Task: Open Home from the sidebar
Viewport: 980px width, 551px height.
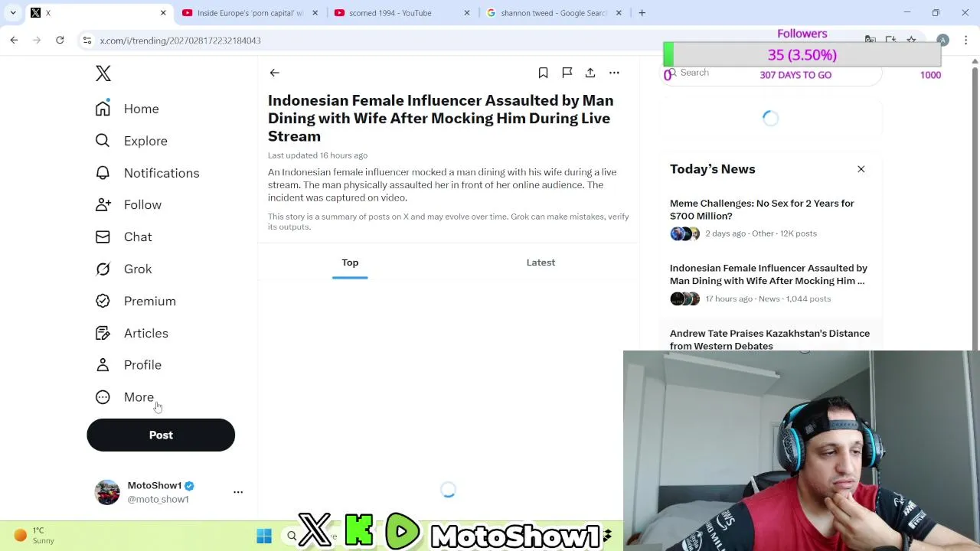Action: pyautogui.click(x=127, y=109)
